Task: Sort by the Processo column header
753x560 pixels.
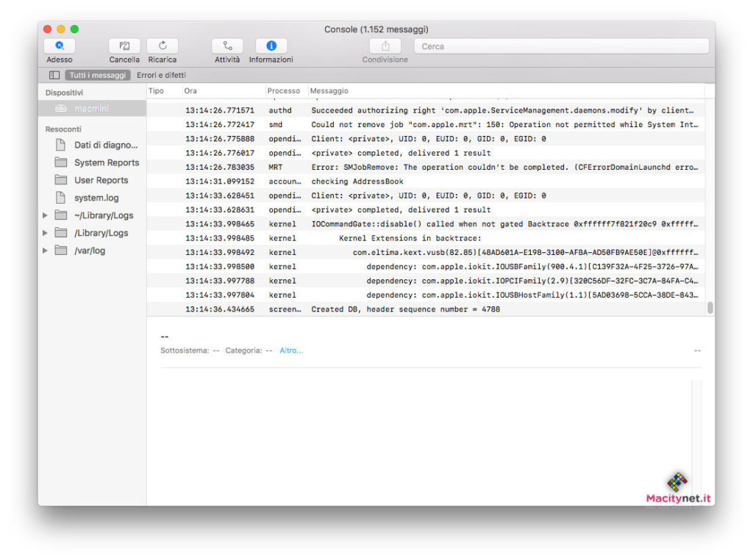Action: point(284,91)
